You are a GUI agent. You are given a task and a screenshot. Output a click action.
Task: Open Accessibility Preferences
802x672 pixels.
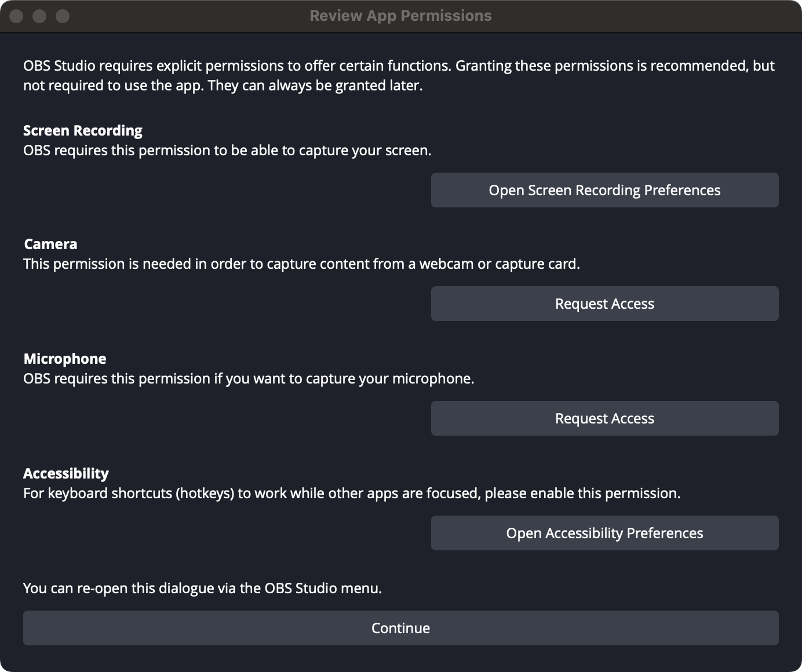click(604, 533)
